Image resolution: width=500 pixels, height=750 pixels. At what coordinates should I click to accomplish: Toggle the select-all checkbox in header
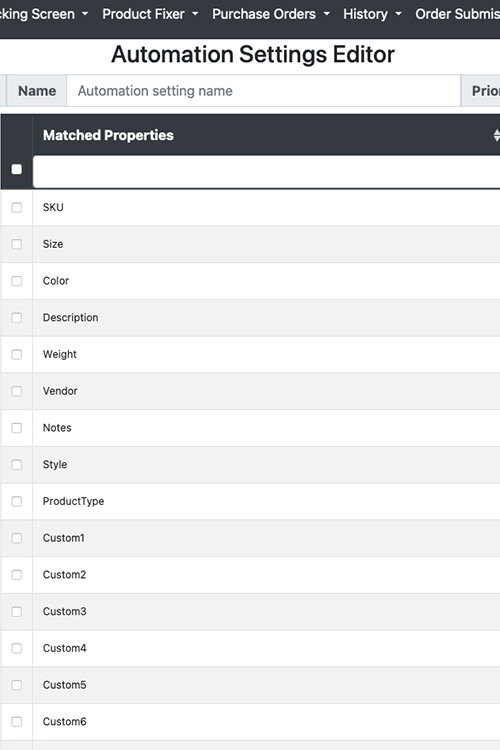(17, 169)
